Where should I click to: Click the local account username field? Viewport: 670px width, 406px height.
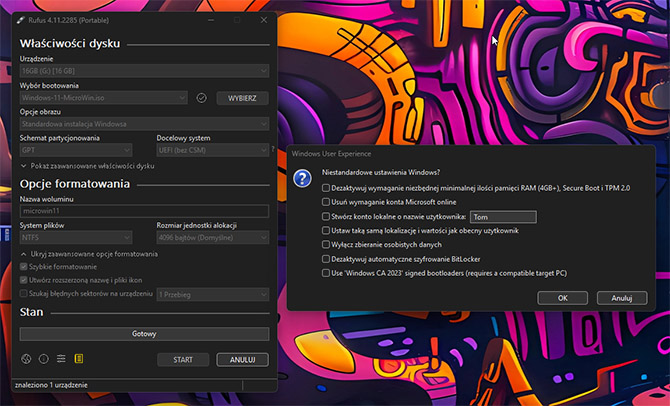point(503,216)
